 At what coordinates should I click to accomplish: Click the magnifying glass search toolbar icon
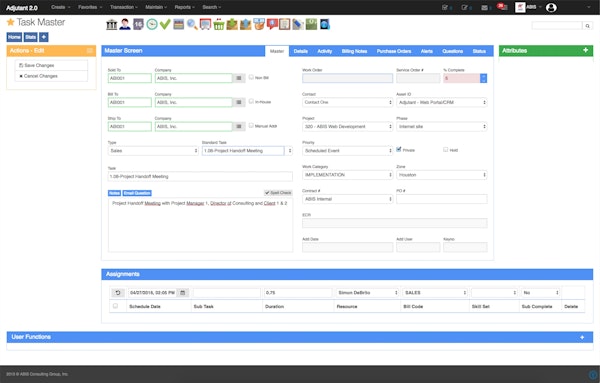[x=192, y=24]
